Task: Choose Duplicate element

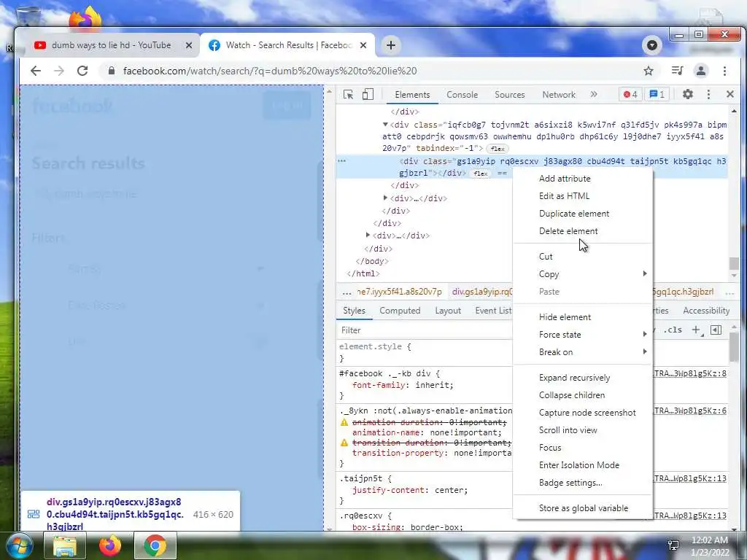Action: (582, 214)
